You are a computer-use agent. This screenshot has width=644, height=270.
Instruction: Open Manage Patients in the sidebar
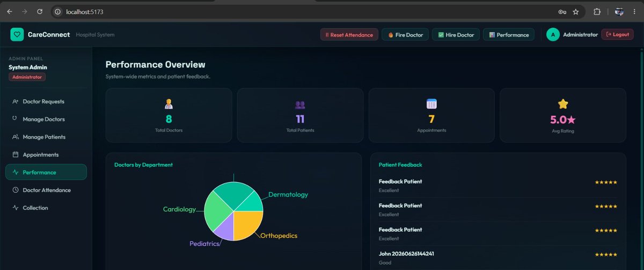(46, 137)
